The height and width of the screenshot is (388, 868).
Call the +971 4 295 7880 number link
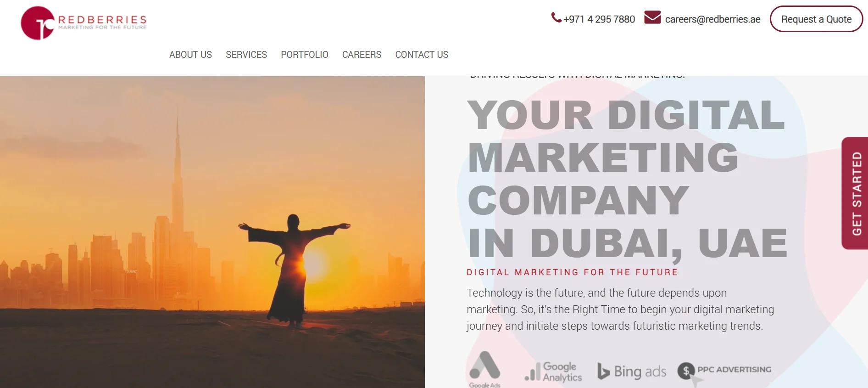pyautogui.click(x=599, y=19)
